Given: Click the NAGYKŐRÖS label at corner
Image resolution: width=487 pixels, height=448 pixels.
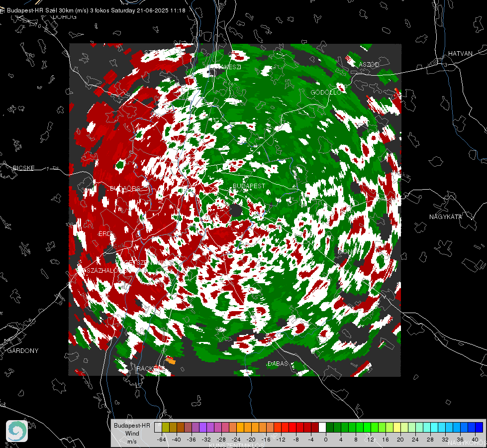Looking at the screenshot, I should (x=468, y=443).
